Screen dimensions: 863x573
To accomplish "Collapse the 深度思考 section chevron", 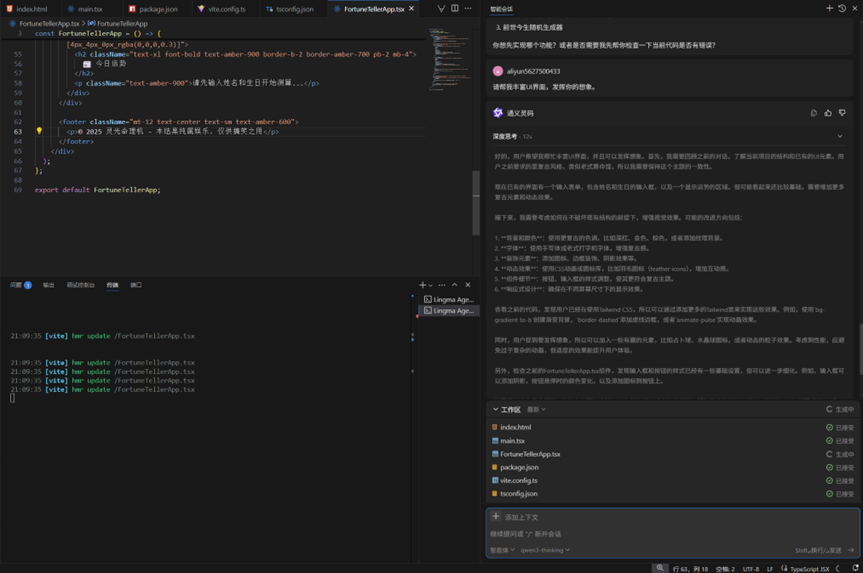I will pyautogui.click(x=840, y=136).
